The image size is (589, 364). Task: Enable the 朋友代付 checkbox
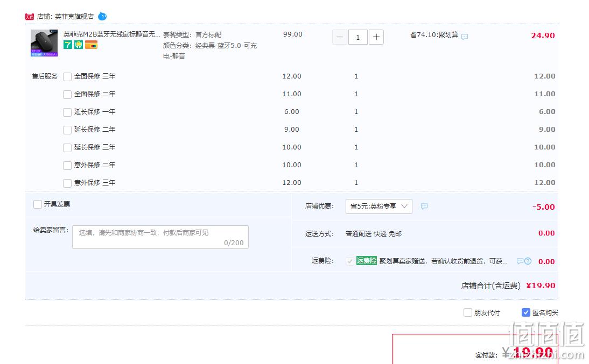point(468,312)
